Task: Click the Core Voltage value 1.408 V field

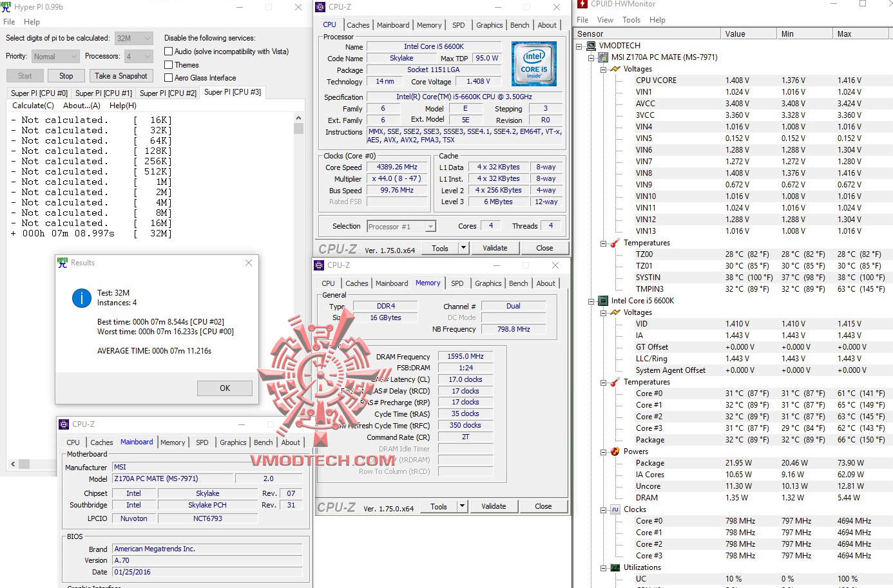Action: click(478, 82)
